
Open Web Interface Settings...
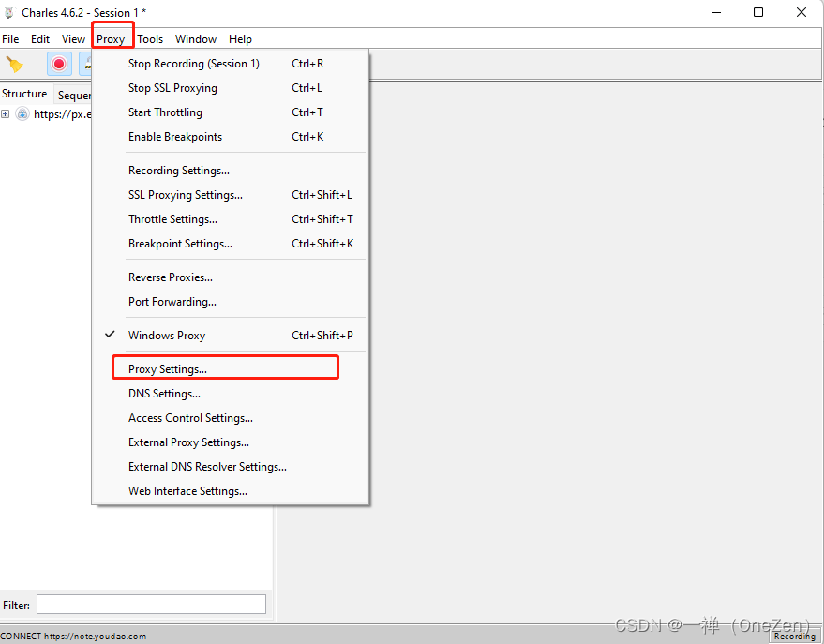pos(231,491)
